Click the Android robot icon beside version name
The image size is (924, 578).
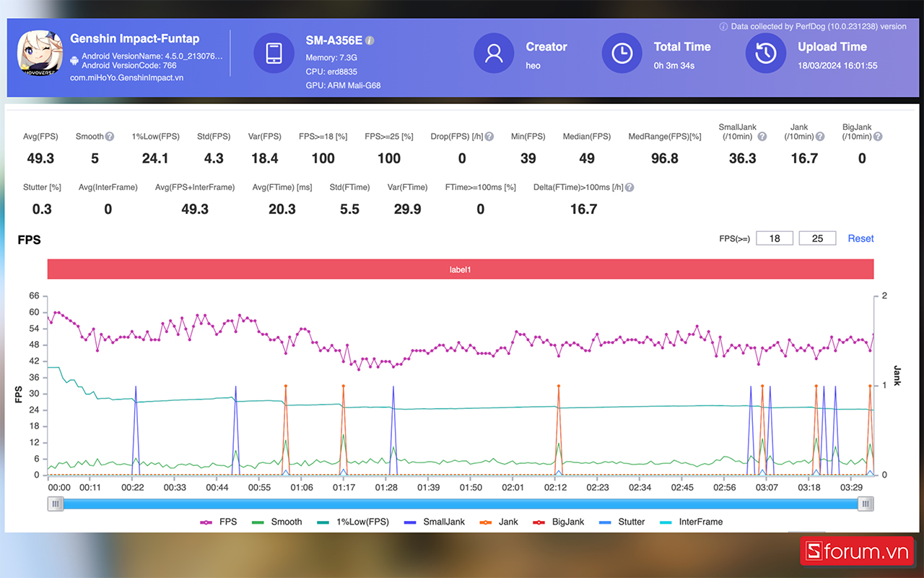pos(74,61)
